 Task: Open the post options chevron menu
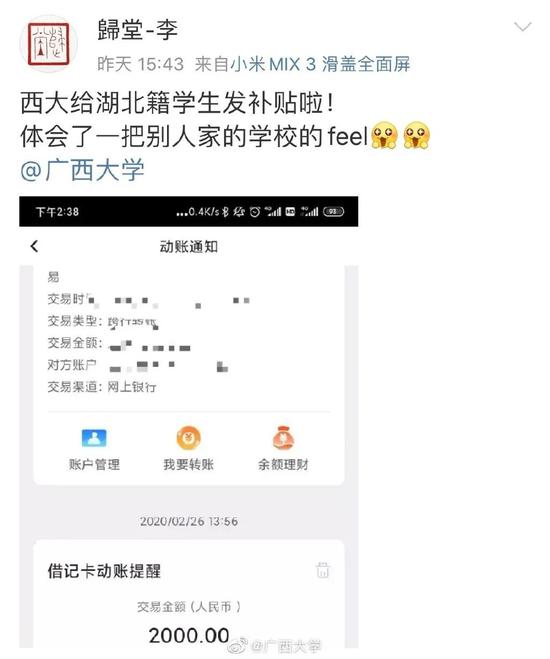point(523,27)
